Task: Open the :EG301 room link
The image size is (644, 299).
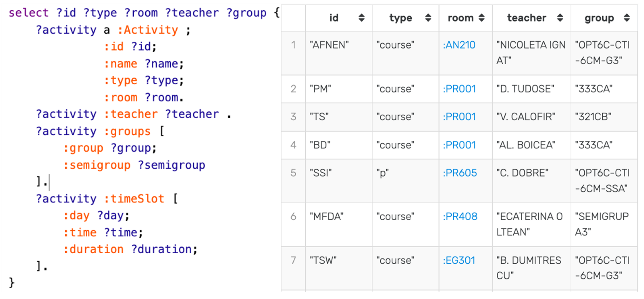Action: coord(459,260)
